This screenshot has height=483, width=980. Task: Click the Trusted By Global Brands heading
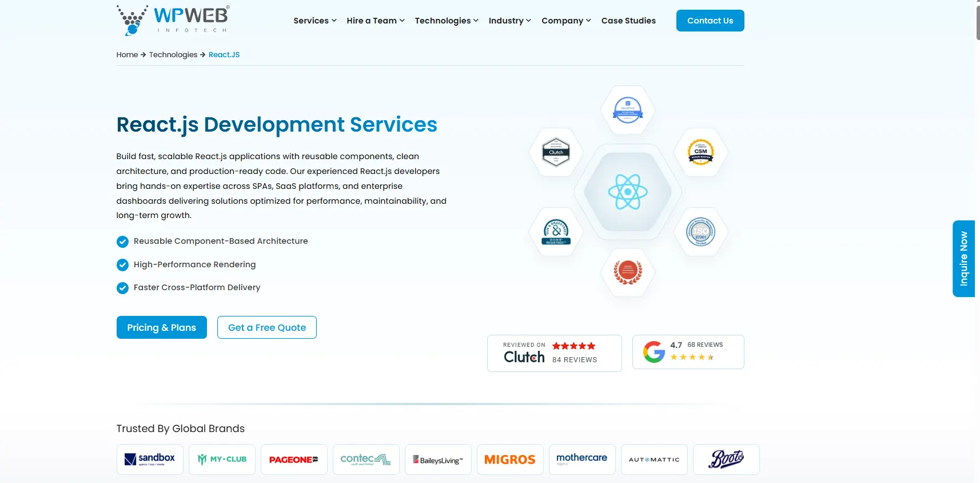coord(181,429)
